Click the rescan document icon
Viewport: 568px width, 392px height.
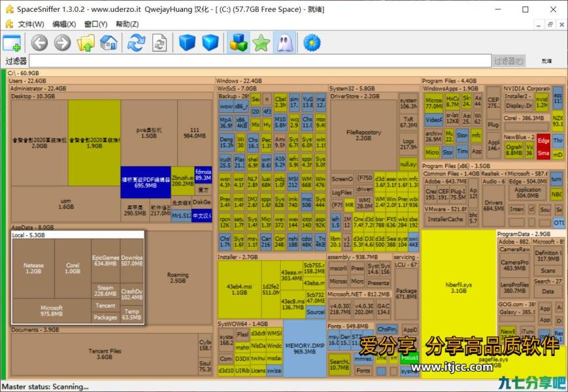coord(159,42)
